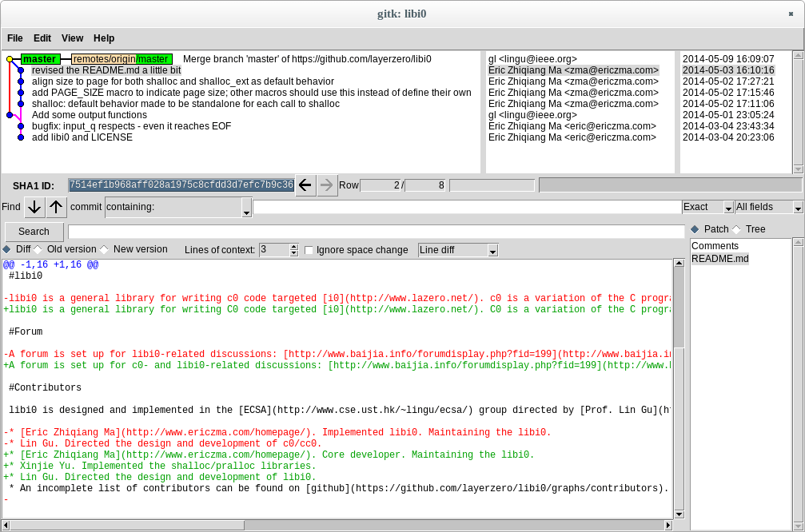Find next match with down arrow
This screenshot has height=532, width=805.
click(x=34, y=207)
